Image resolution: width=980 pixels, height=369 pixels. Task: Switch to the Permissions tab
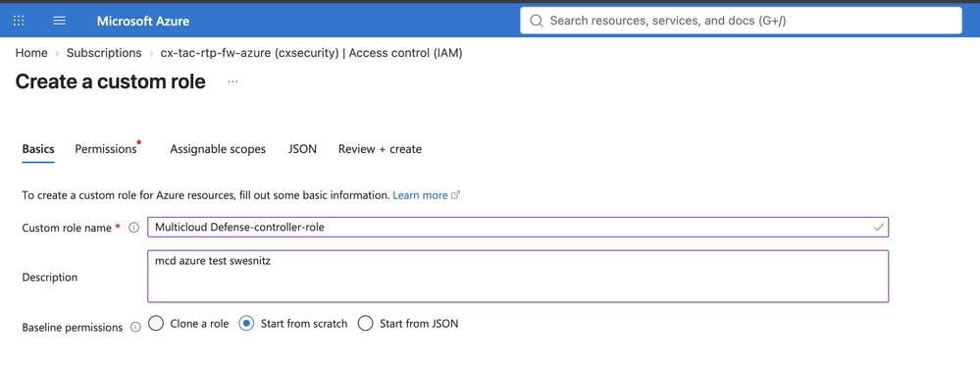(x=106, y=149)
